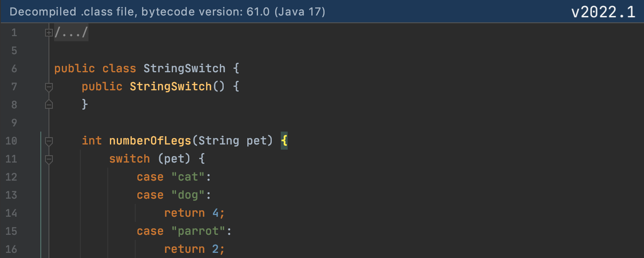Click the highlighted opening brace after numberOfLegs
Screen dimensions: 644x258
pos(284,141)
